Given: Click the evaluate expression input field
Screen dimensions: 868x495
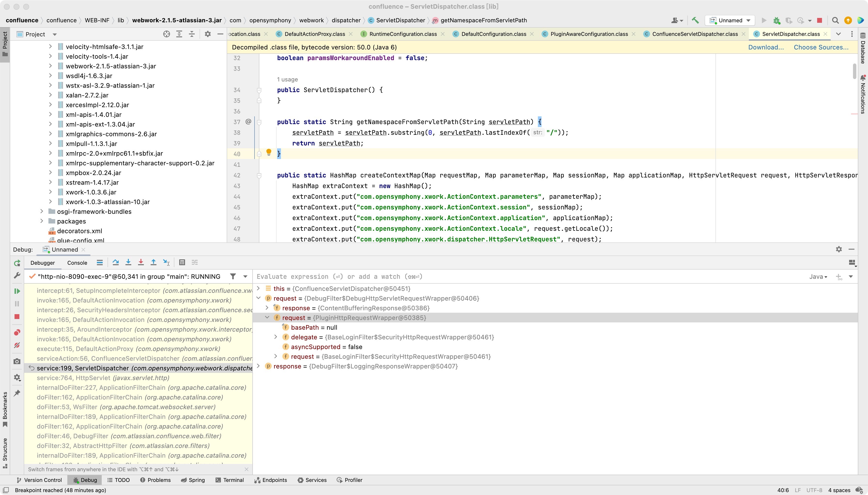Looking at the screenshot, I should pyautogui.click(x=530, y=277).
